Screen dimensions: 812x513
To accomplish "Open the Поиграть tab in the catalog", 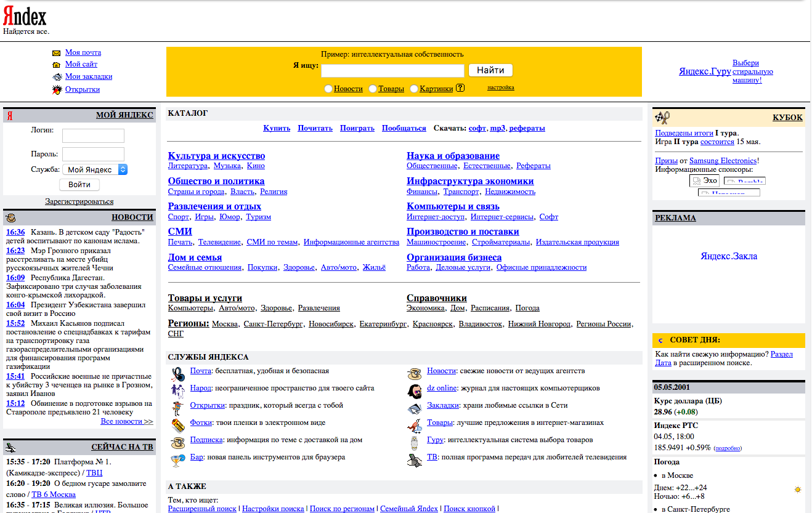I will point(357,128).
